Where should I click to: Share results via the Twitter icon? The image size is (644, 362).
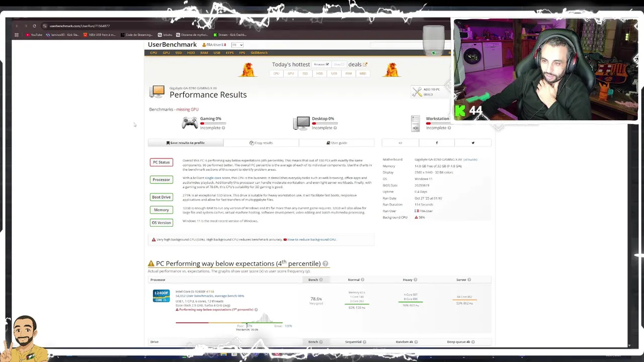(473, 143)
